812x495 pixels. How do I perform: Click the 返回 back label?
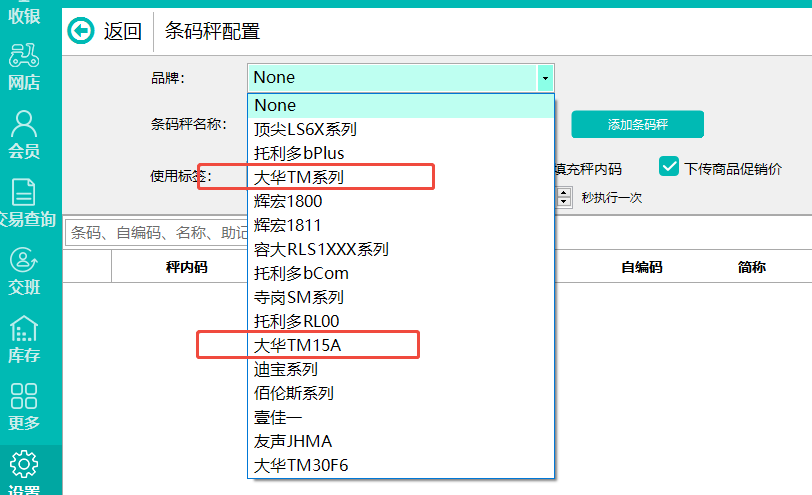[x=123, y=32]
